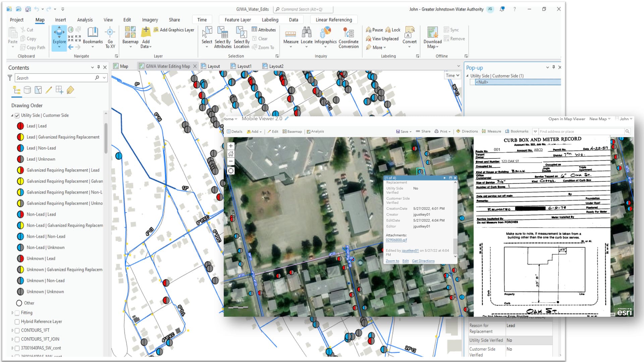Click the Lead | Lead red symbol swatch
Image resolution: width=644 pixels, height=362 pixels.
coord(20,126)
